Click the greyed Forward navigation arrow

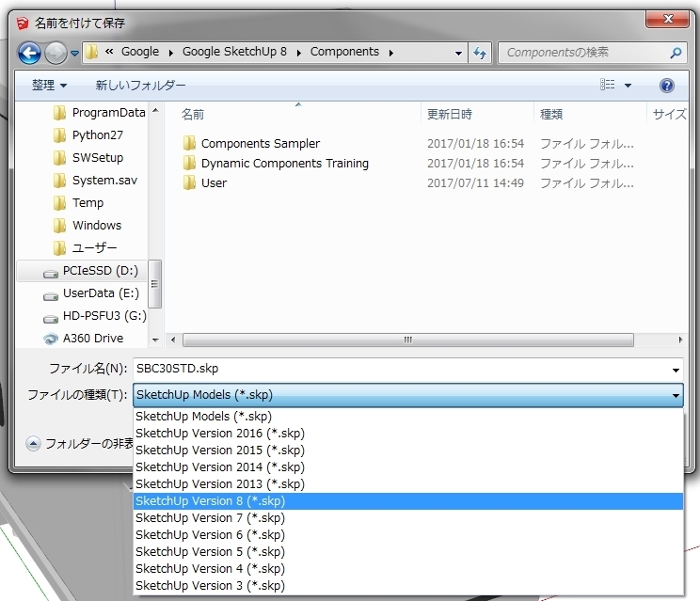[56, 53]
